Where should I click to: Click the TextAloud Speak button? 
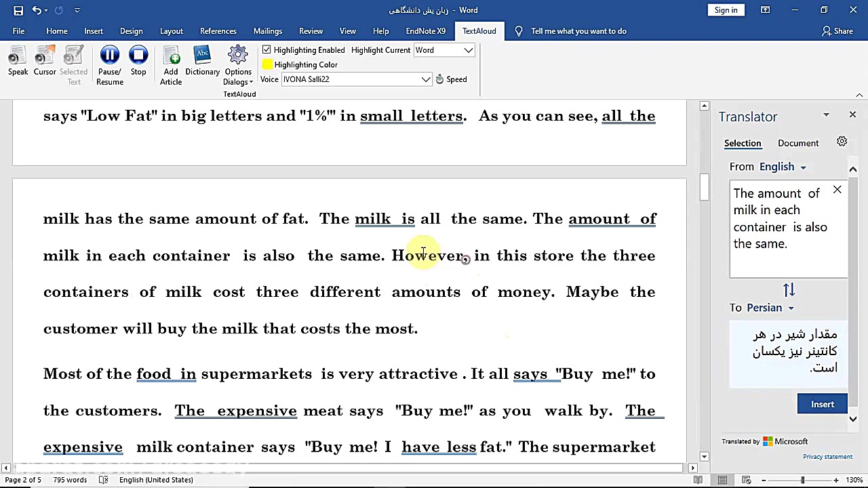coord(18,62)
